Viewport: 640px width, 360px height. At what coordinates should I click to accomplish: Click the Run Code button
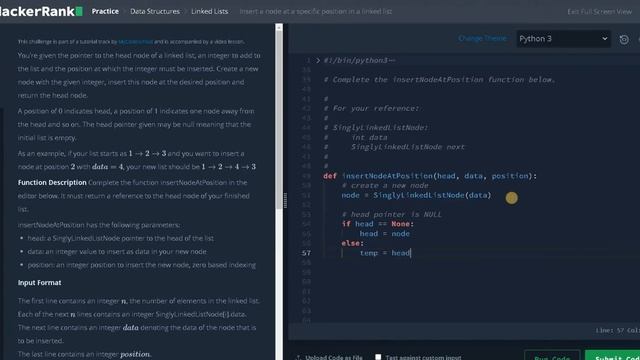coord(552,356)
